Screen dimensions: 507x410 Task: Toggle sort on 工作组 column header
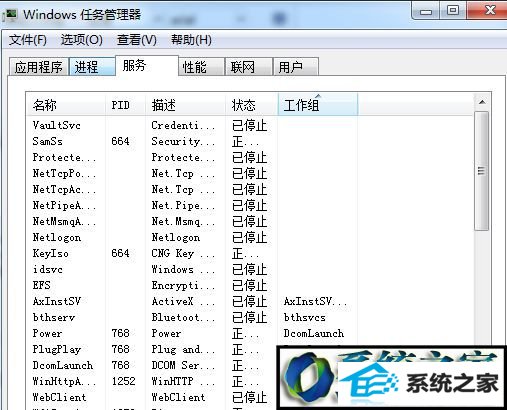pos(318,105)
